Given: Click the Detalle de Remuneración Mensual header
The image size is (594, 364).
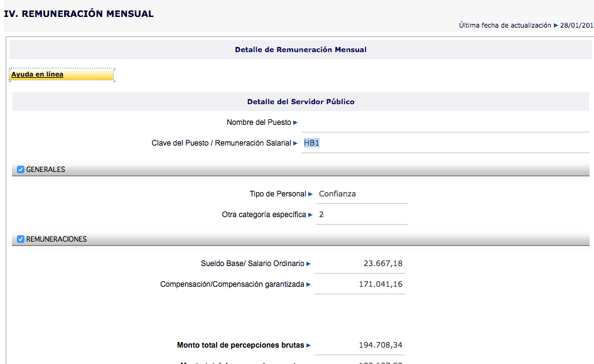Looking at the screenshot, I should pos(300,50).
